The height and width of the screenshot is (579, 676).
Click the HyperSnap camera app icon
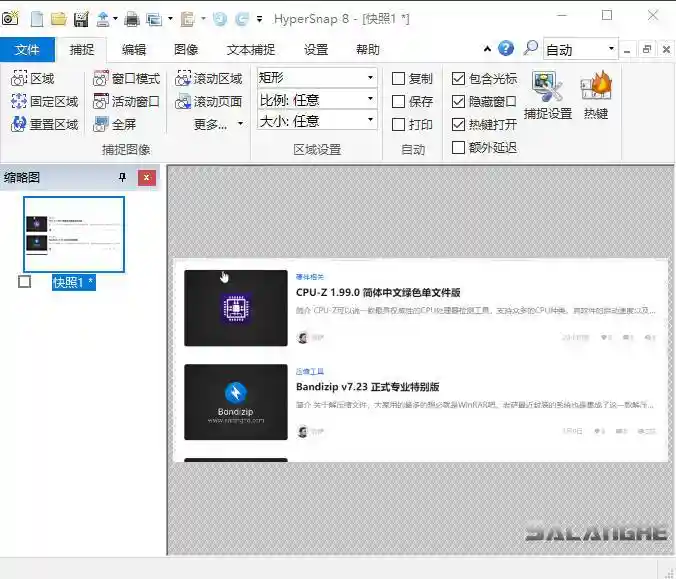click(10, 19)
